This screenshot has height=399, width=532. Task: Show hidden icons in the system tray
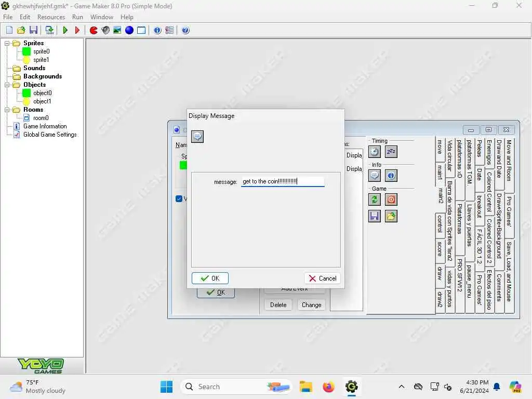pyautogui.click(x=402, y=387)
